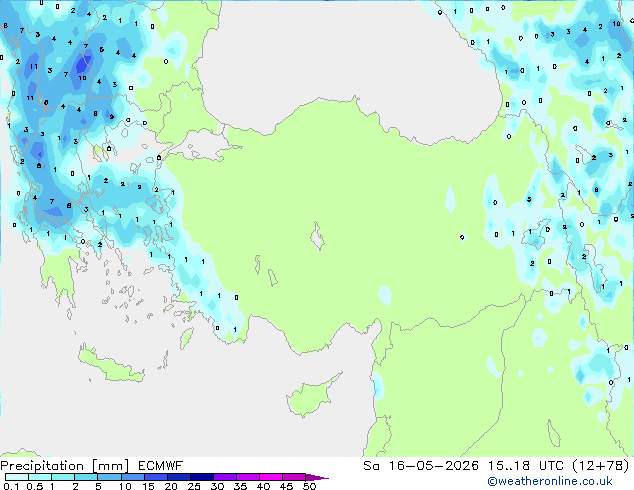Select the 5–10 mm legend color swatch
The image size is (634, 490).
pos(109,477)
